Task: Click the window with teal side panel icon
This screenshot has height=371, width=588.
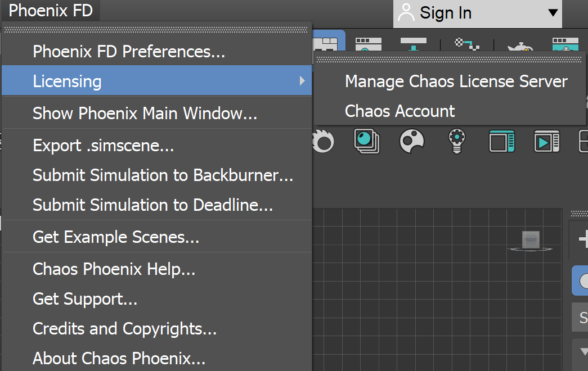Action: point(502,141)
